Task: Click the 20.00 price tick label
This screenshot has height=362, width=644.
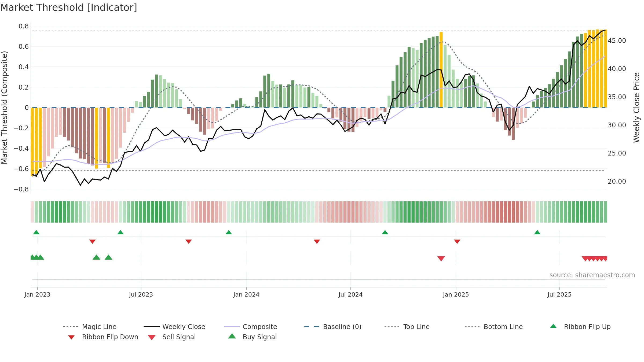Action: coord(617,182)
